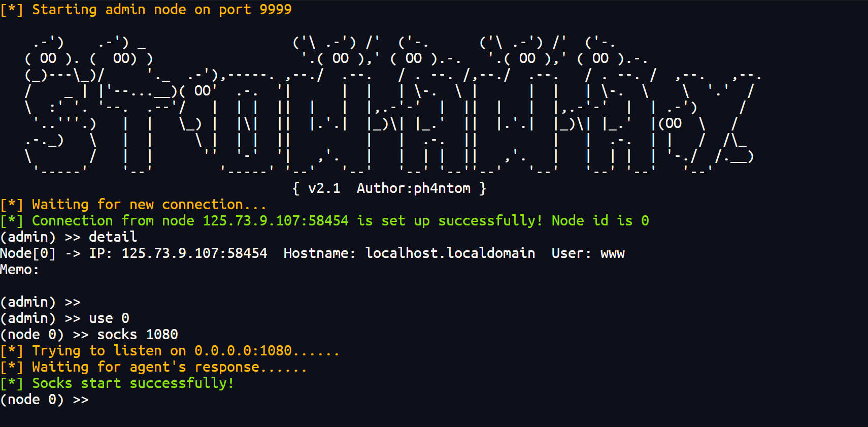868x427 pixels.
Task: Click the 'Starting admin node on port 9999' line
Action: (x=146, y=10)
